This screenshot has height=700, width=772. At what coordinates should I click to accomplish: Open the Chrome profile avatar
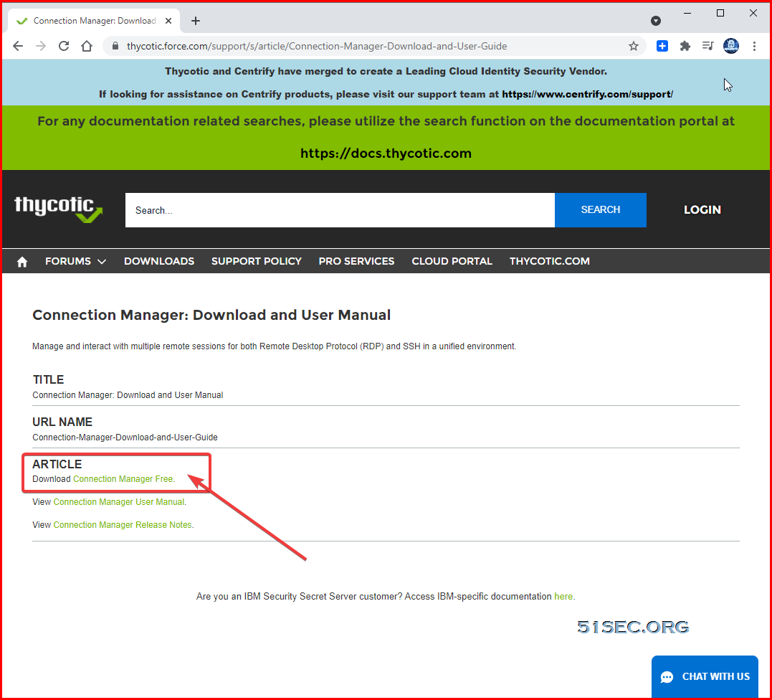tap(731, 47)
